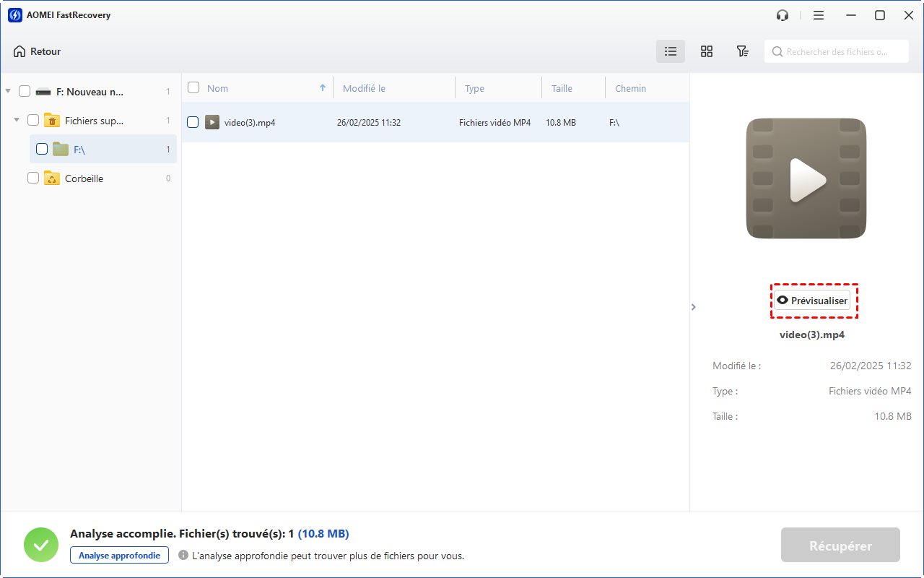Collapse the Fichiers sup... tree node

click(x=17, y=121)
